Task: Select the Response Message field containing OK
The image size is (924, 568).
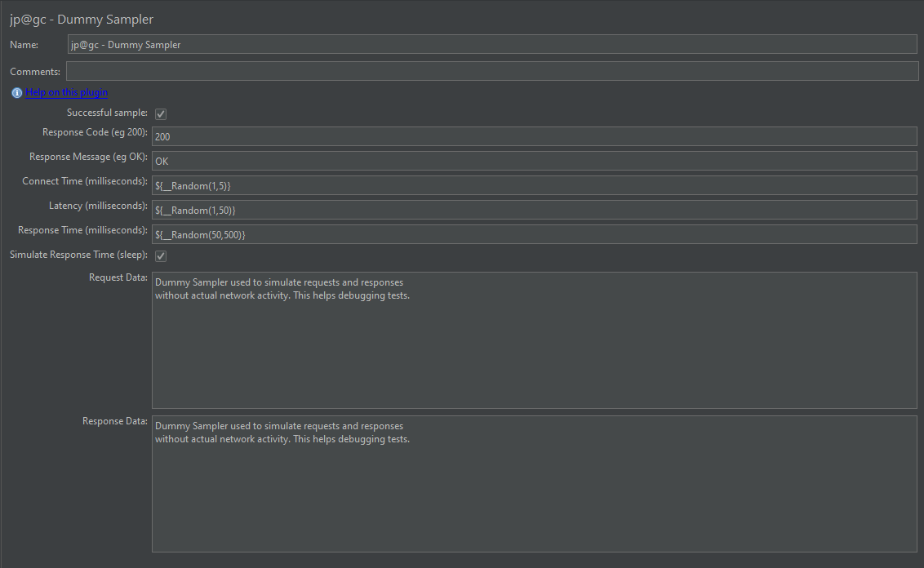Action: 534,161
